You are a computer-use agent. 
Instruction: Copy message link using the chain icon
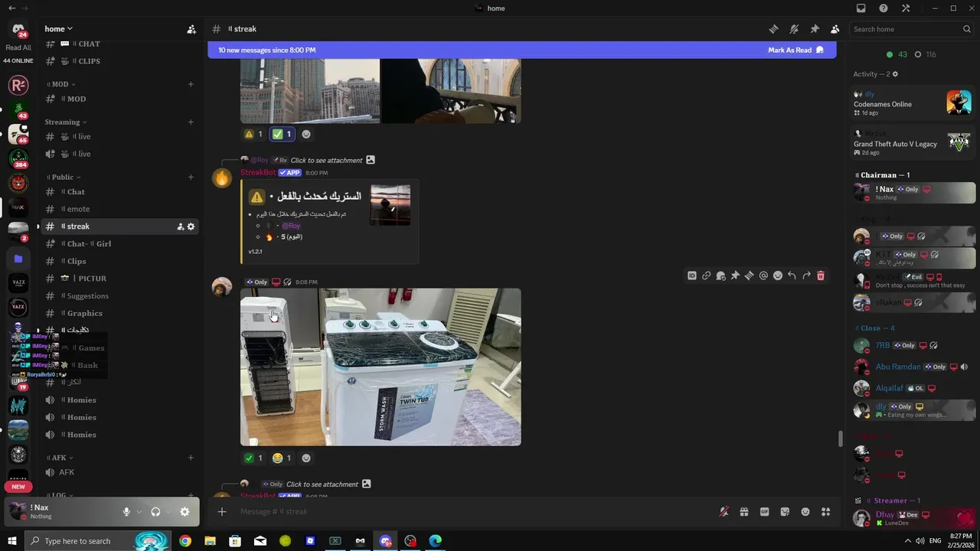[x=707, y=275]
